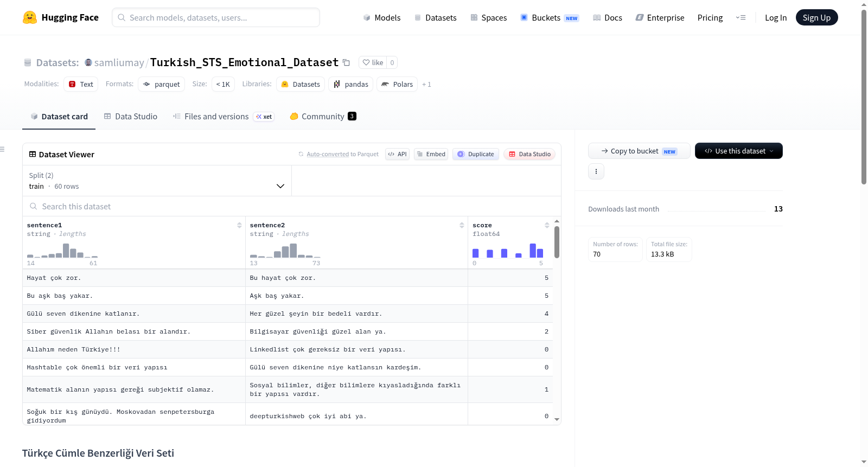
Task: Click the Turkish_STS_Emotional_Dataset title link
Action: point(244,62)
